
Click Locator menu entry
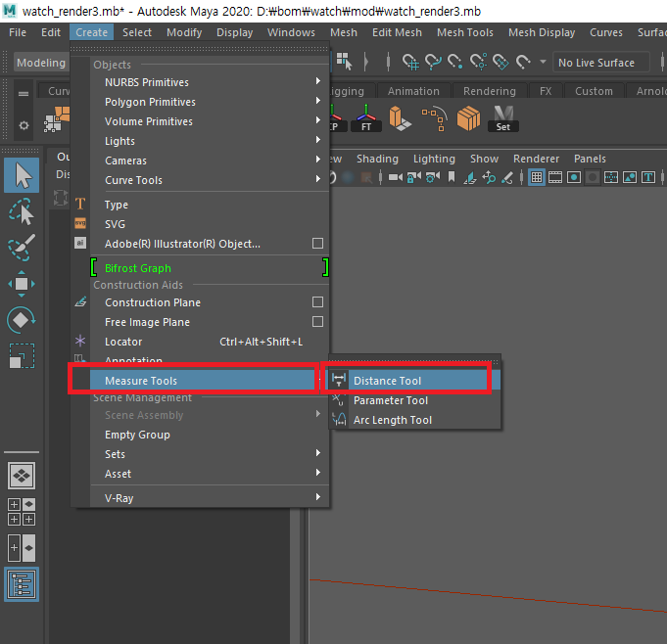pos(210,342)
